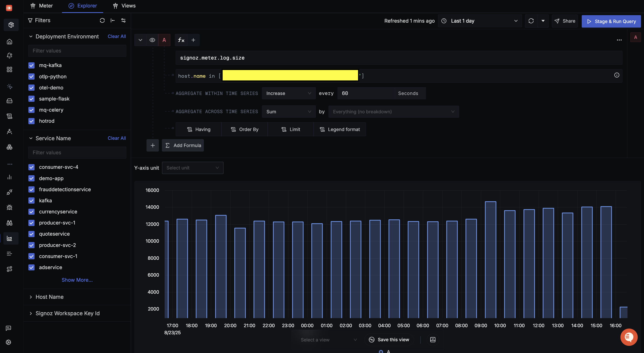The width and height of the screenshot is (644, 353).
Task: Uncheck the otlp-python environment
Action: 31,77
